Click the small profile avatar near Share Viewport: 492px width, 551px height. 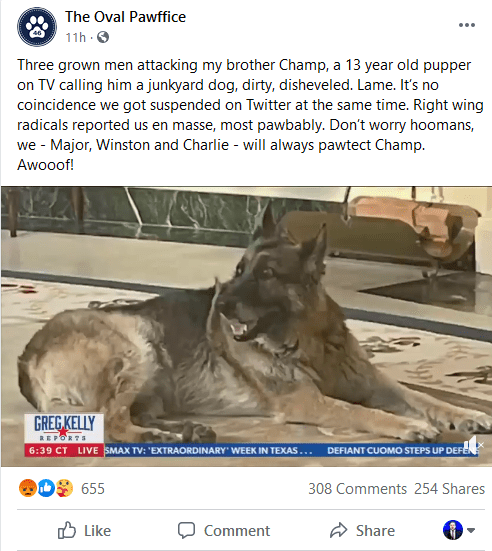coord(453,530)
